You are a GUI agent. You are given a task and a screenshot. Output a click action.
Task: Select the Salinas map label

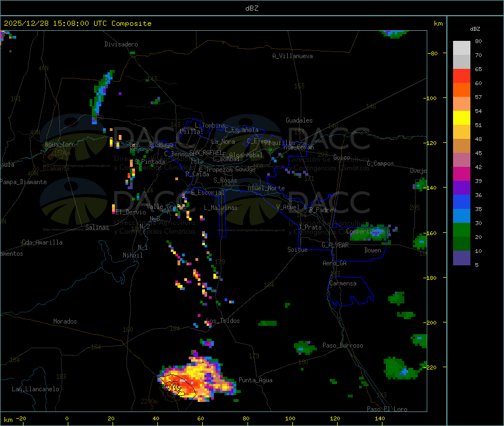(x=97, y=227)
